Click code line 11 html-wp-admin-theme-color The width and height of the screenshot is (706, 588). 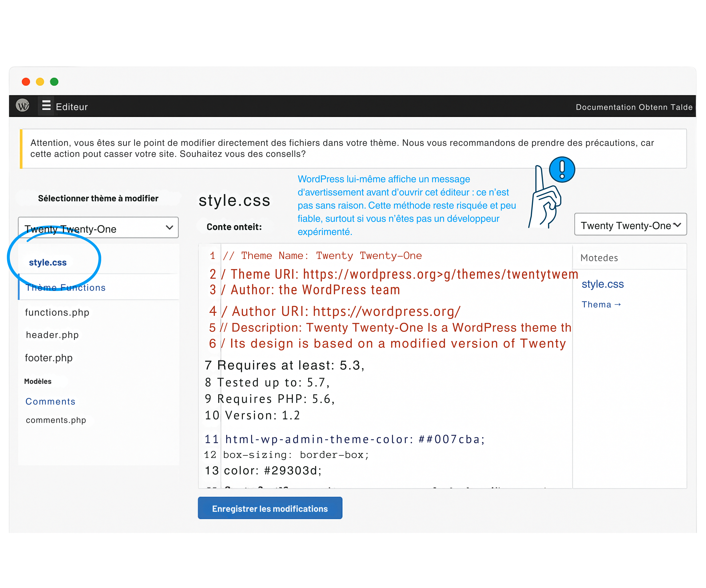tap(345, 440)
